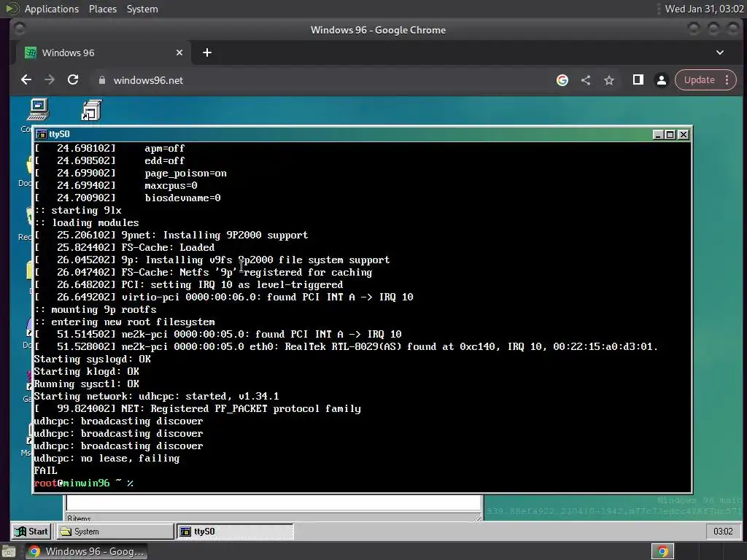Click the '8 items' status bar text
The width and height of the screenshot is (747, 560).
click(x=79, y=518)
